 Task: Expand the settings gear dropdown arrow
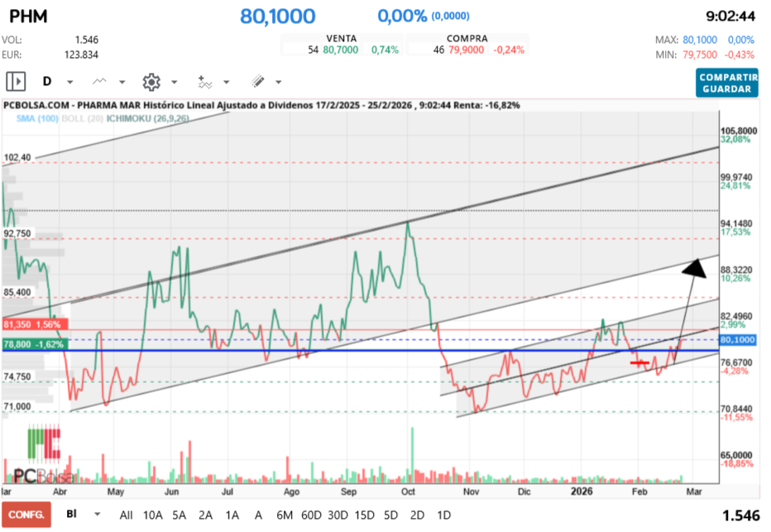pos(174,82)
